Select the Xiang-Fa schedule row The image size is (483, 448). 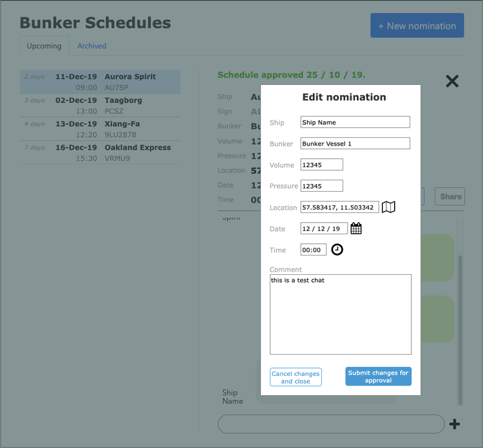pyautogui.click(x=100, y=129)
